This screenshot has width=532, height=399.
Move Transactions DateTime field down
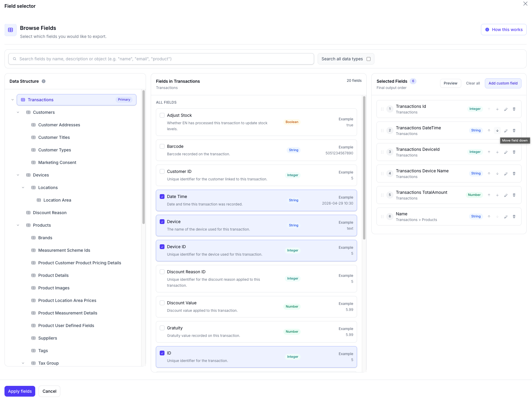coord(497,131)
